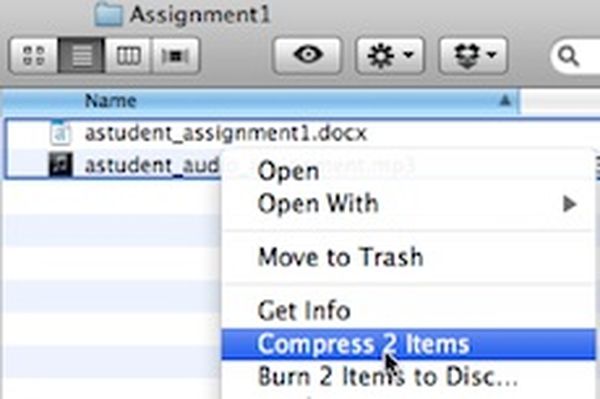
Task: Switch Finder to list view
Action: coord(81,56)
